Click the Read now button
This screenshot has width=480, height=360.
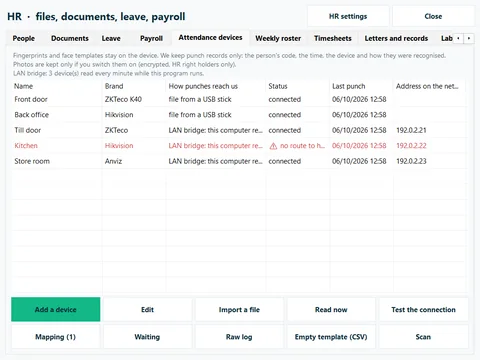click(x=331, y=309)
